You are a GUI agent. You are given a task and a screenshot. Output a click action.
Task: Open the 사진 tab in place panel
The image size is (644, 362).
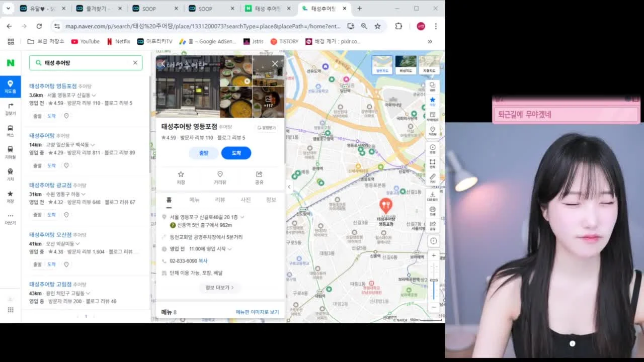point(246,200)
